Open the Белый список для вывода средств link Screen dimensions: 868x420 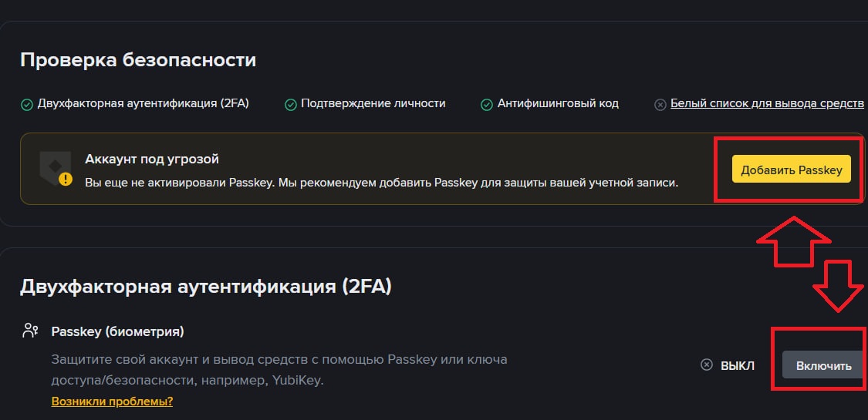pos(767,103)
